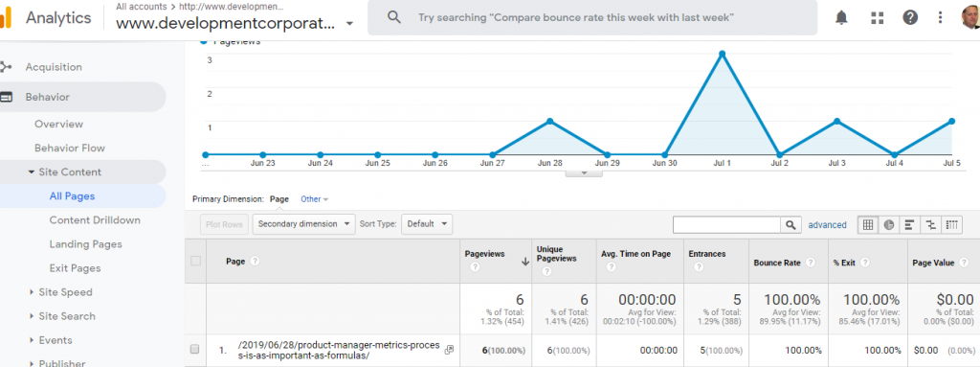Viewport: 980px width, 367px height.
Task: Open Google apps grid icon
Action: (x=877, y=17)
